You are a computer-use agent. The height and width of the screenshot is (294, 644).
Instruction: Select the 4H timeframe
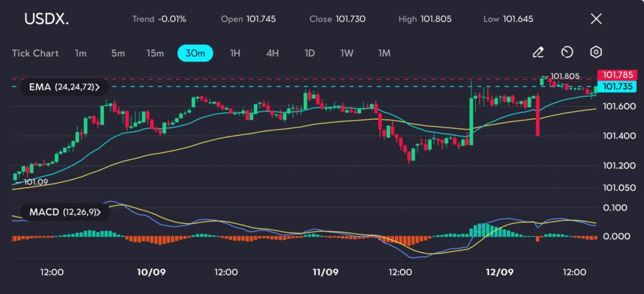pos(272,53)
